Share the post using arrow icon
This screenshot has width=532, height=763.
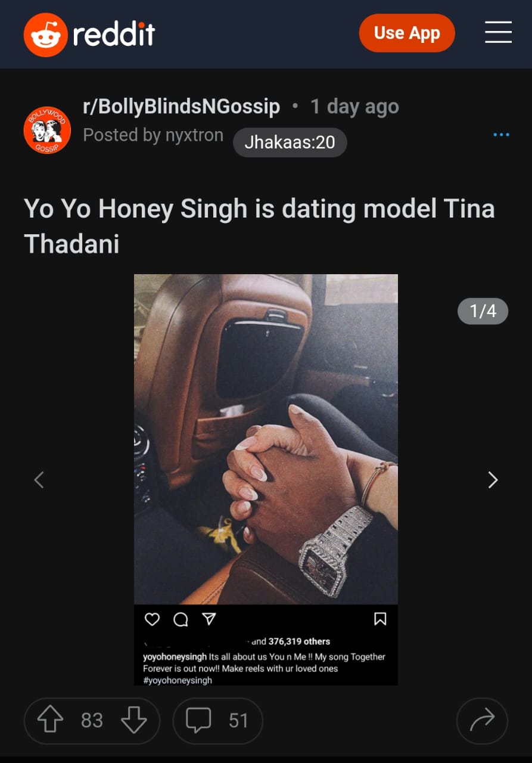click(x=482, y=721)
